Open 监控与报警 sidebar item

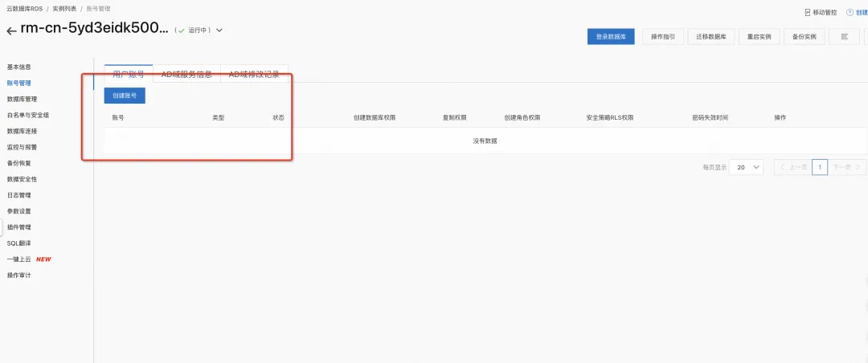click(x=23, y=147)
